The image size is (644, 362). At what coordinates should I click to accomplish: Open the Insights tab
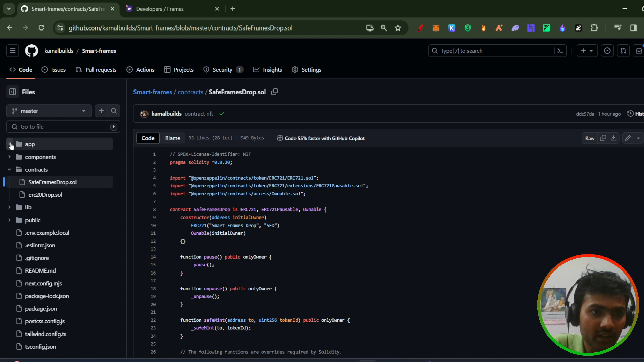(x=268, y=70)
